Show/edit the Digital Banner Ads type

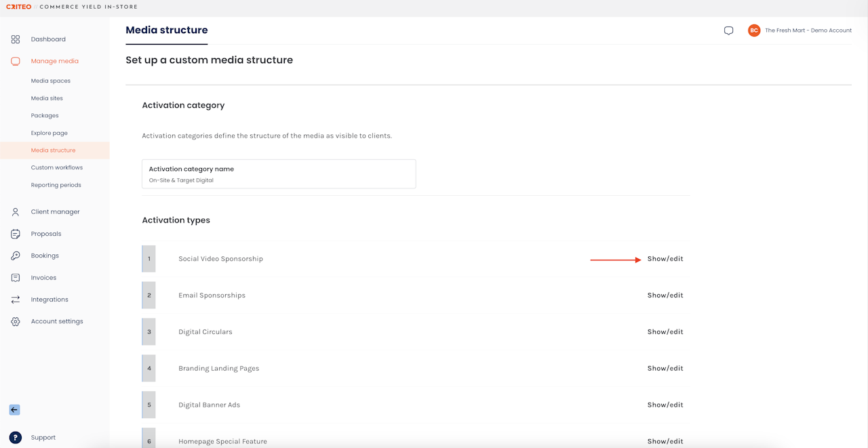coord(665,405)
